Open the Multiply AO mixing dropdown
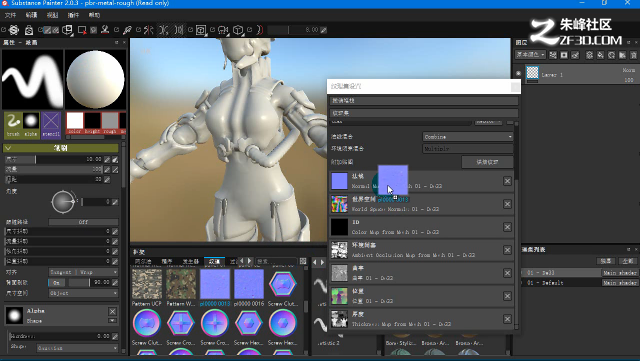 (x=468, y=149)
